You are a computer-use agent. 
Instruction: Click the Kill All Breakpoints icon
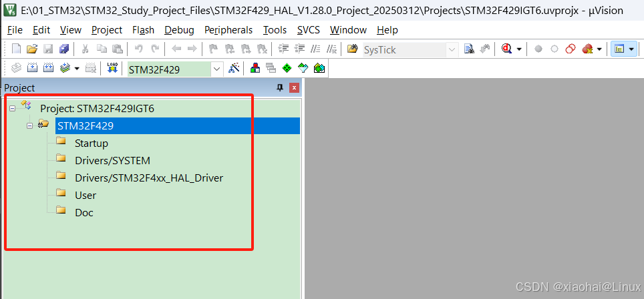[x=587, y=49]
